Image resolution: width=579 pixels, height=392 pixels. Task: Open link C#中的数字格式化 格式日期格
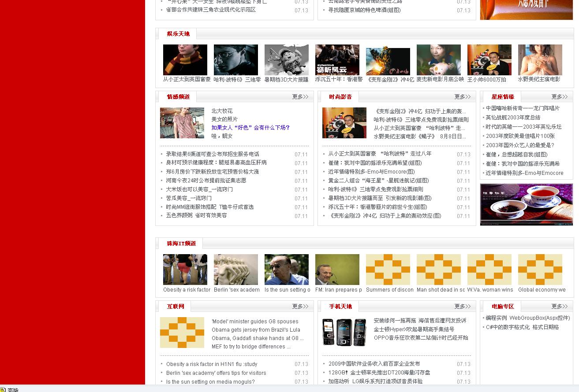pyautogui.click(x=522, y=327)
